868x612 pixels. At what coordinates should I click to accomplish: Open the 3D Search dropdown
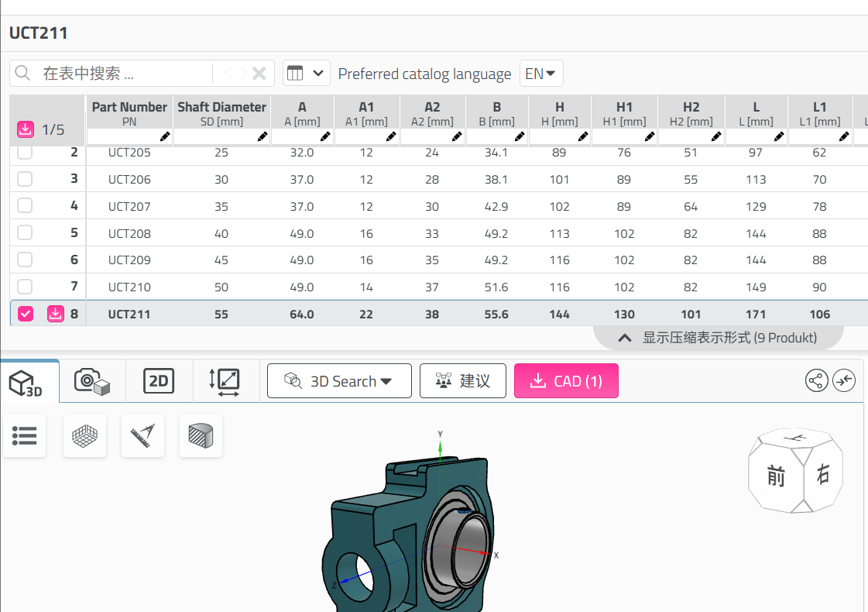[339, 381]
